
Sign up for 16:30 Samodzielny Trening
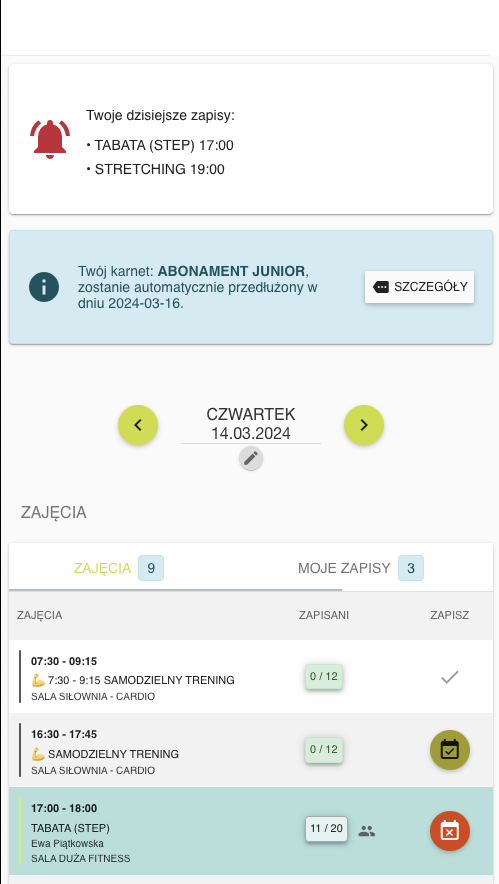(449, 750)
